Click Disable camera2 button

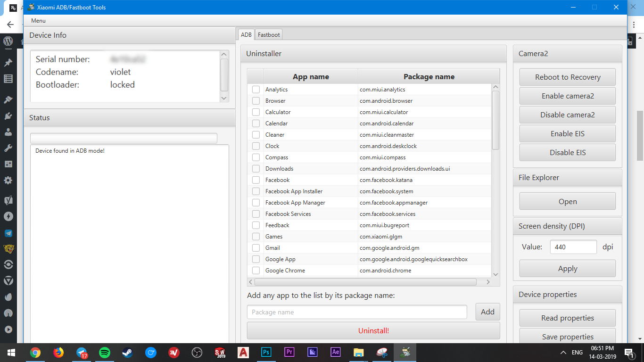point(568,115)
